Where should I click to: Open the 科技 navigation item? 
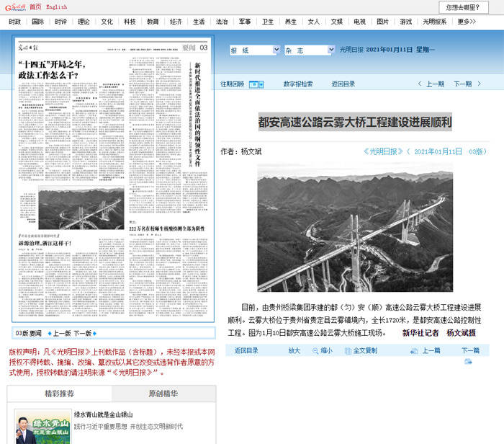click(x=130, y=22)
